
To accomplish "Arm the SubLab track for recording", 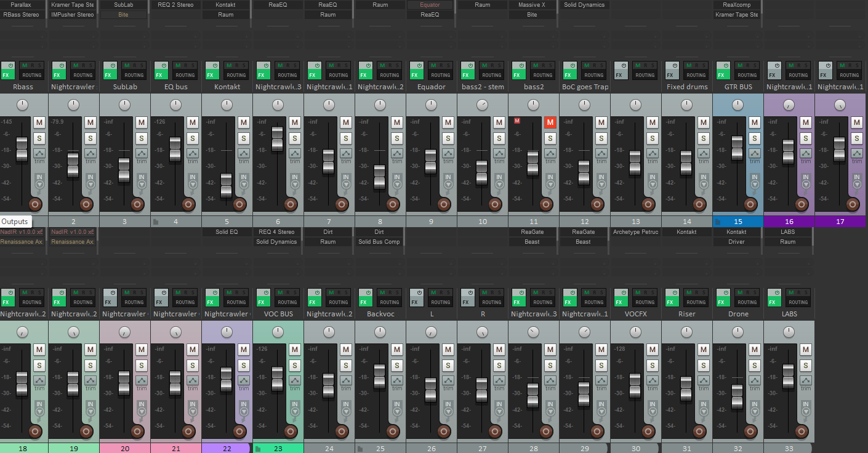I will click(x=137, y=204).
